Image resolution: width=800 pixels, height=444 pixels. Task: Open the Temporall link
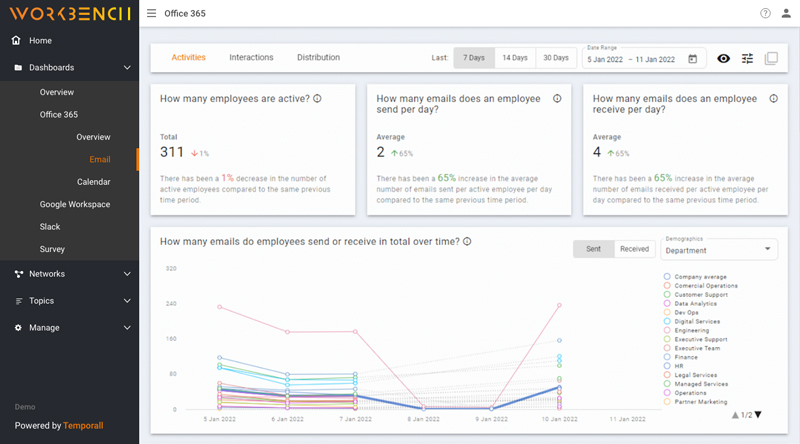[x=83, y=426]
